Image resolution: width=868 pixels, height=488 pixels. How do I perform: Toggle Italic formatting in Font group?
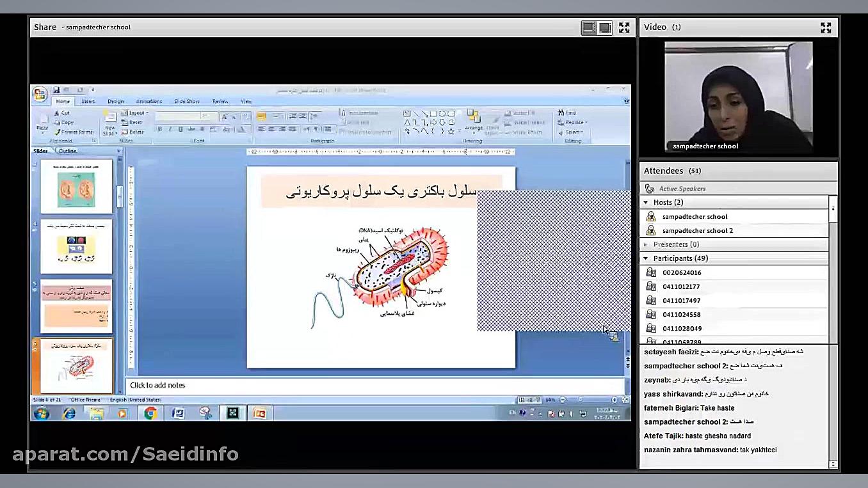click(170, 130)
